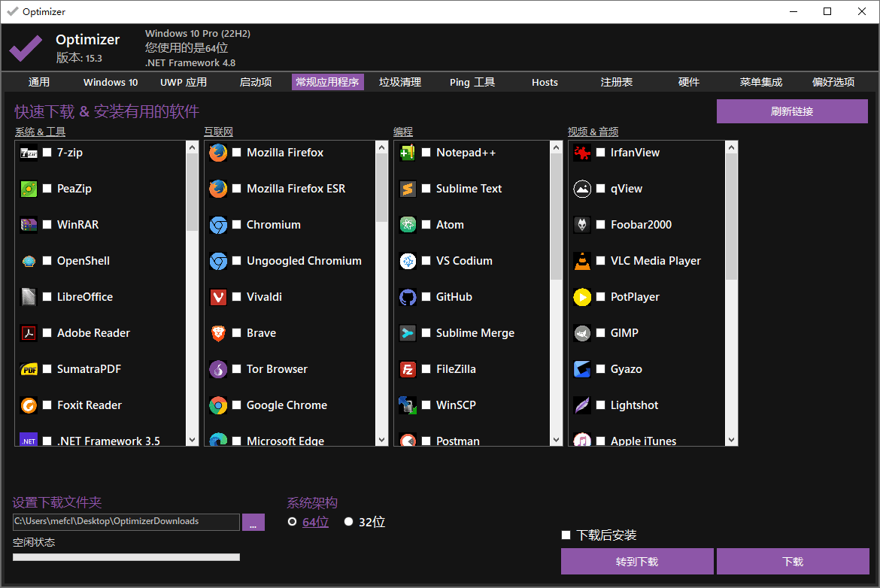
Task: Open the 注册表 tab
Action: pyautogui.click(x=617, y=82)
